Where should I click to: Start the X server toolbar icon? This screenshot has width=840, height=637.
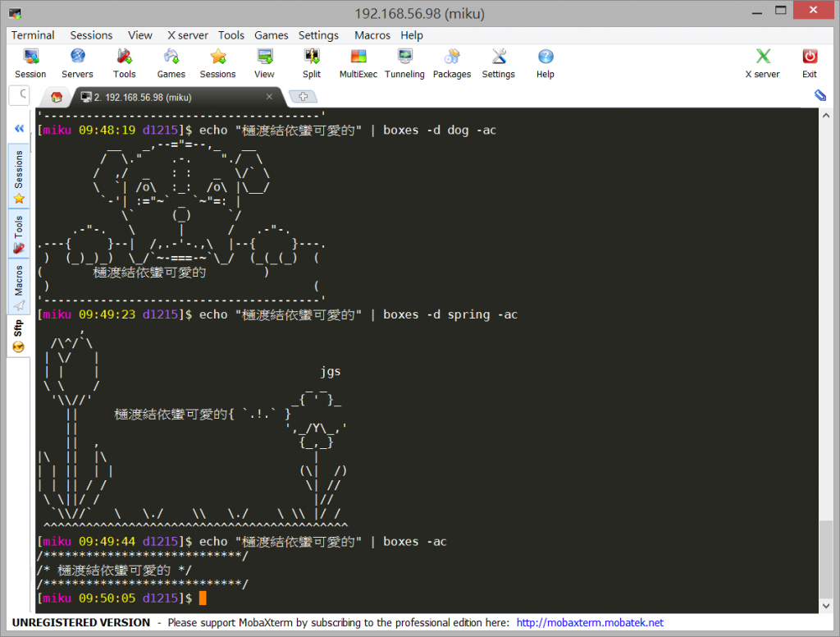(762, 63)
